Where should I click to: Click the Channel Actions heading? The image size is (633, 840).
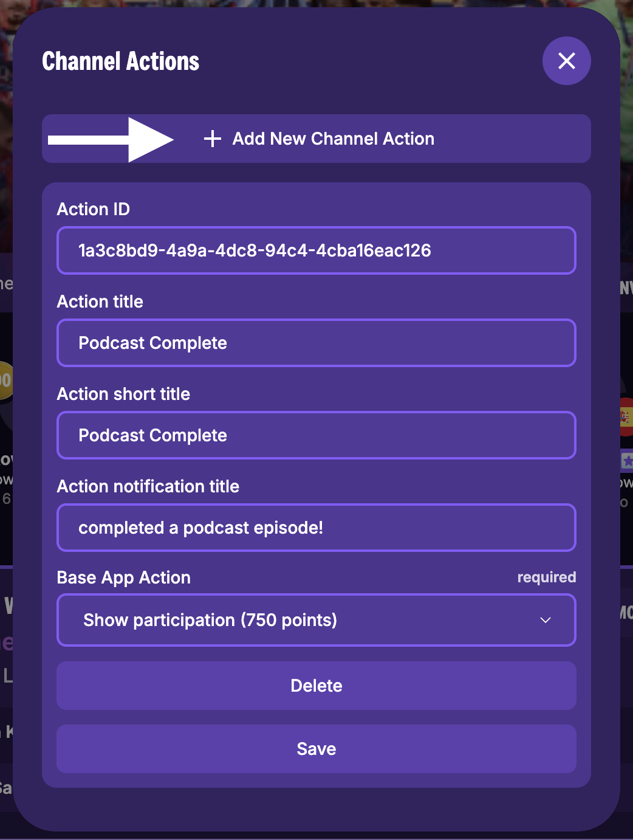coord(120,61)
